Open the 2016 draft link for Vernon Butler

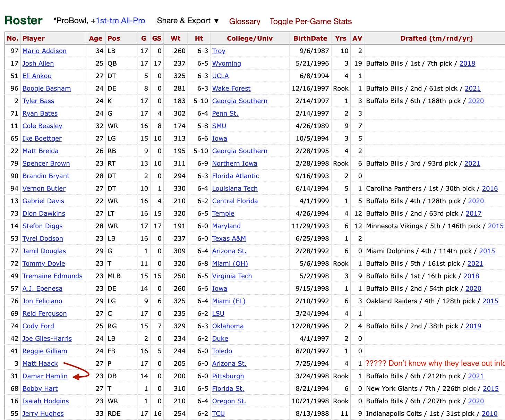pos(490,188)
